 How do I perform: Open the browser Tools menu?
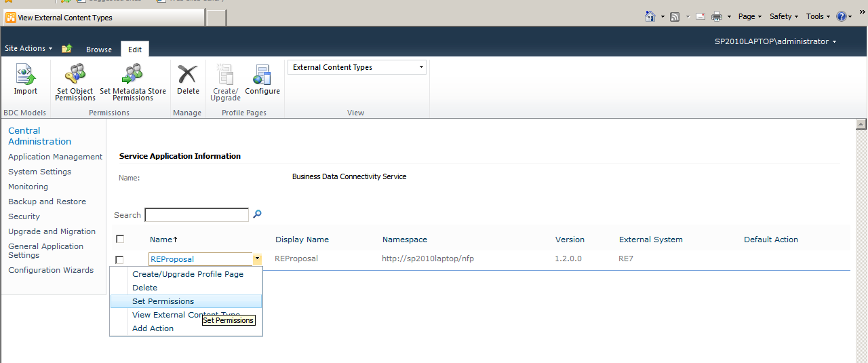818,16
